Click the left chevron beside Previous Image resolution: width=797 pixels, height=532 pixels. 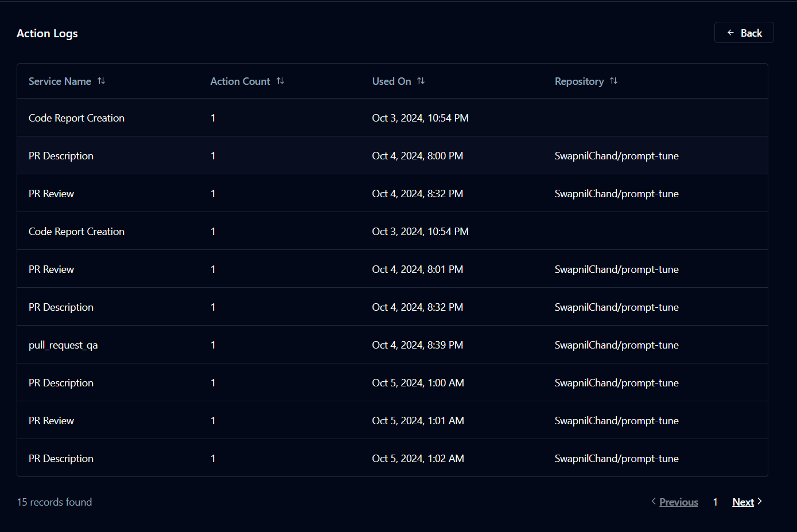[653, 502]
